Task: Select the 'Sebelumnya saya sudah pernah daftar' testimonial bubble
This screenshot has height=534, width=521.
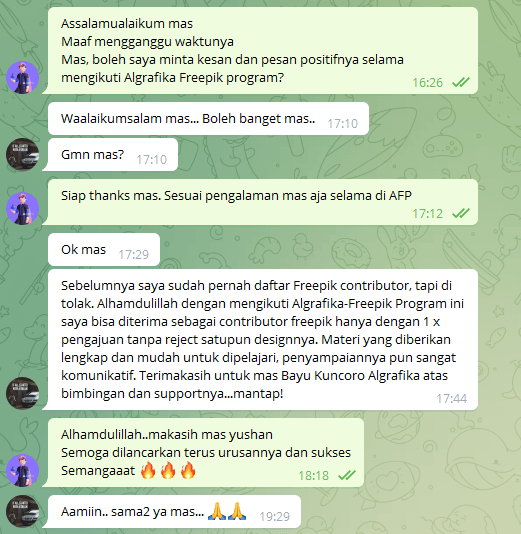Action: pos(263,340)
